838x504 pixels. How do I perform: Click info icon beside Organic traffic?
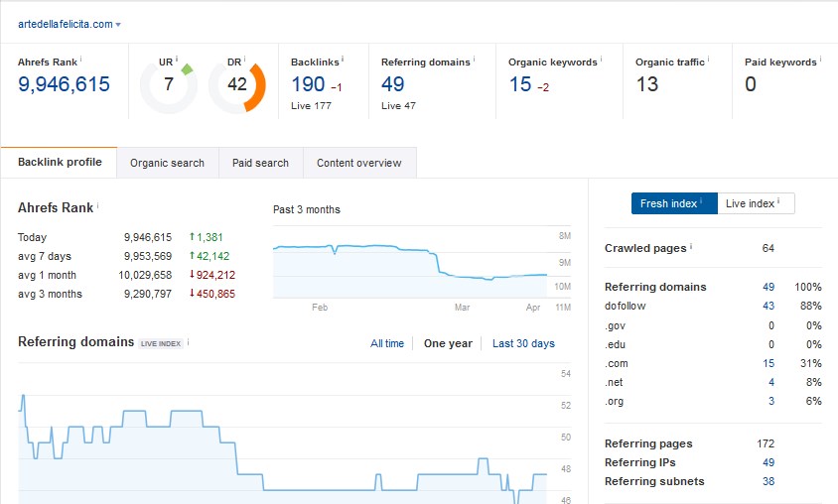coord(709,60)
